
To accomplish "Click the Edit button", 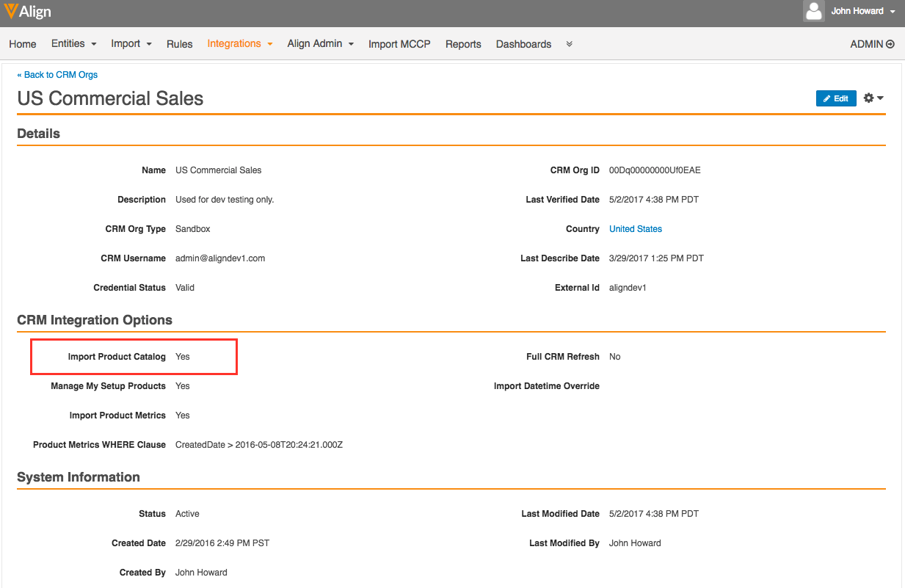I will 835,98.
